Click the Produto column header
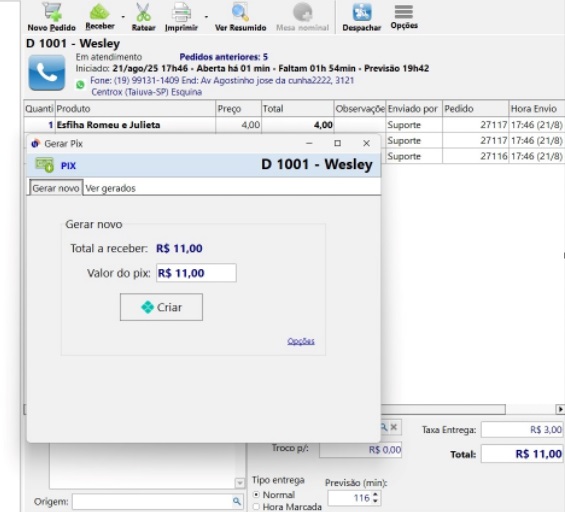This screenshot has height=512, width=565. click(x=135, y=108)
